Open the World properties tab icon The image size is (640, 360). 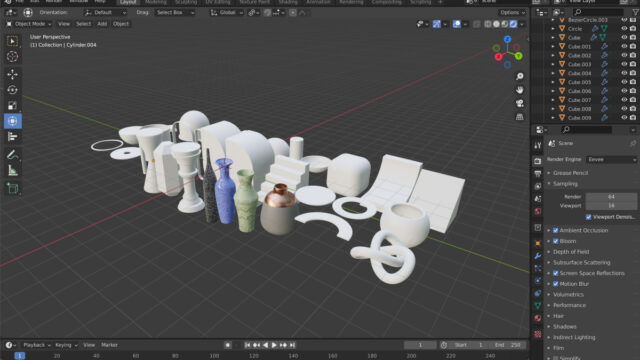tap(538, 211)
